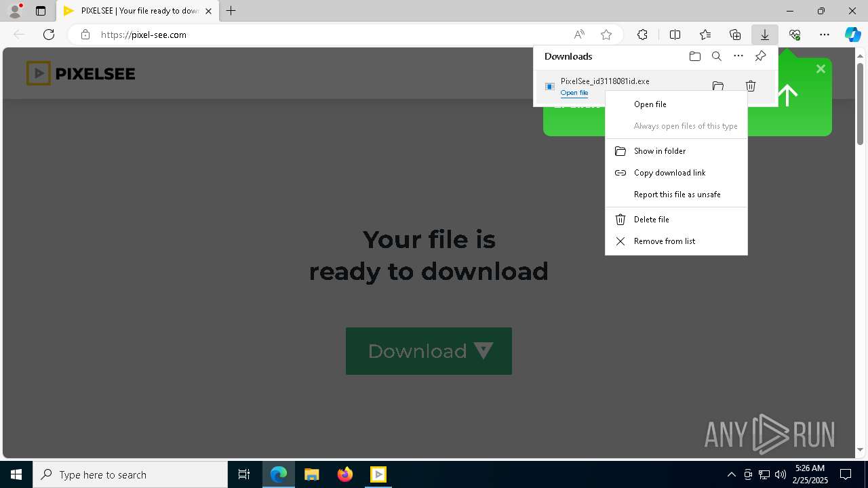Image resolution: width=868 pixels, height=488 pixels.
Task: Refresh the pixel-see.com page
Action: pyautogui.click(x=49, y=35)
